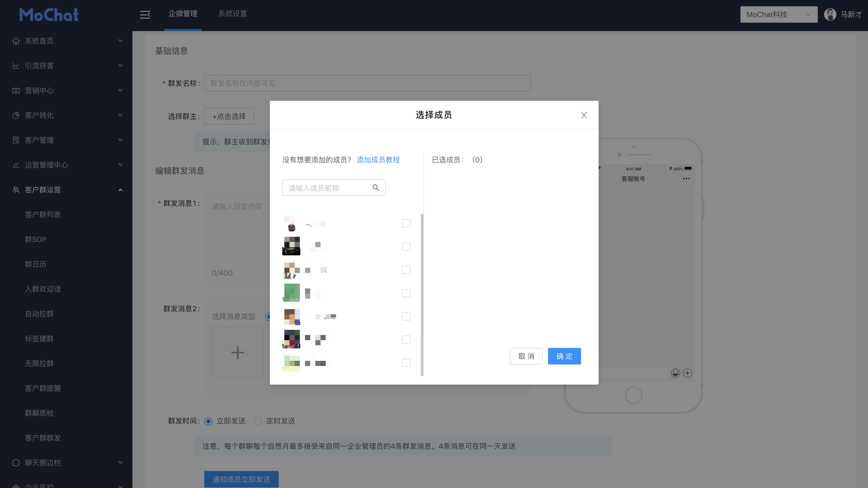Click the 确定 confirm button
The image size is (868, 488).
[564, 356]
